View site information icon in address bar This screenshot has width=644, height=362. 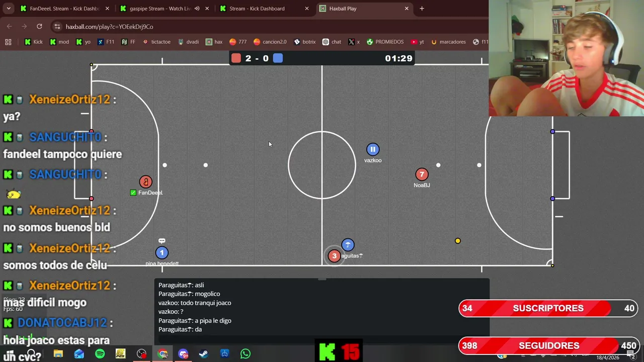57,27
